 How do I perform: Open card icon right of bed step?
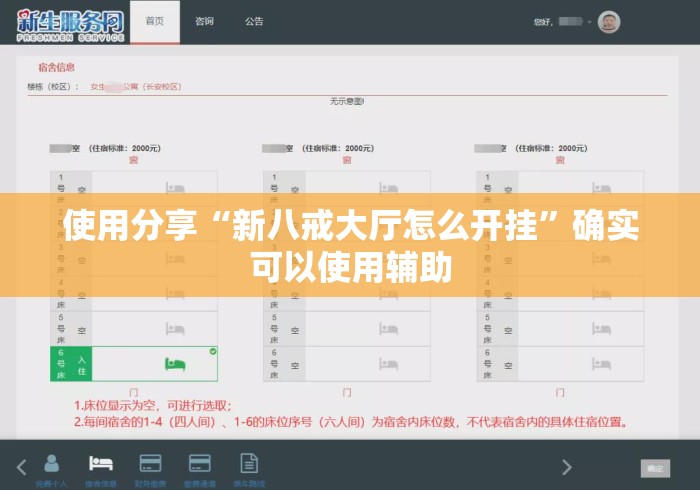tap(150, 463)
